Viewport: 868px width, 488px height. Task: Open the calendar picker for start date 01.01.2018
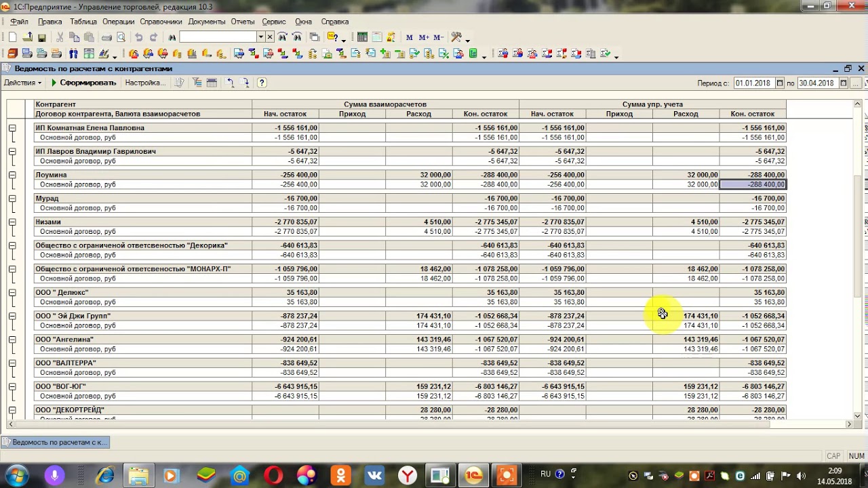click(780, 83)
